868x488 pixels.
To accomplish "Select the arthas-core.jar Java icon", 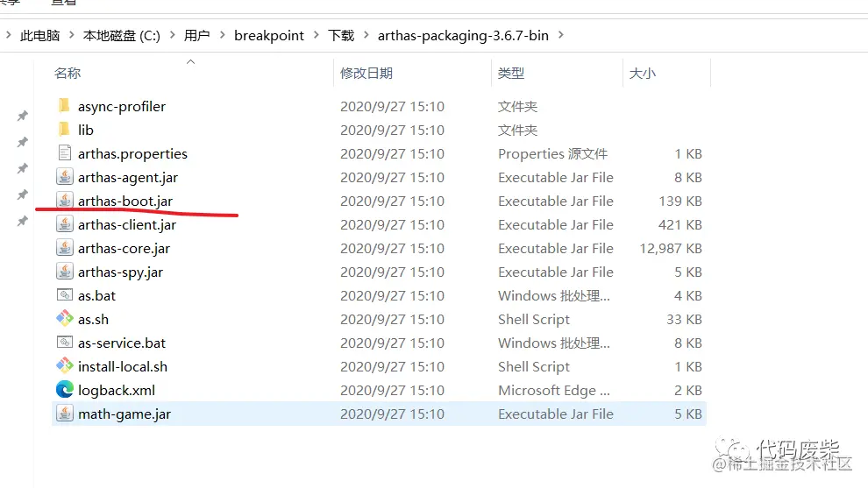I will pos(65,248).
